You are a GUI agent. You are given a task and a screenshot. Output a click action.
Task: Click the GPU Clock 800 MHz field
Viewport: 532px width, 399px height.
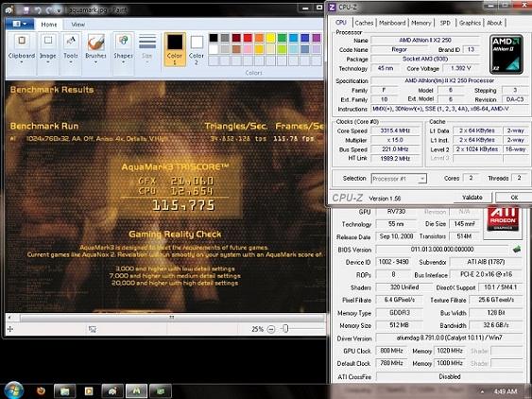point(391,351)
